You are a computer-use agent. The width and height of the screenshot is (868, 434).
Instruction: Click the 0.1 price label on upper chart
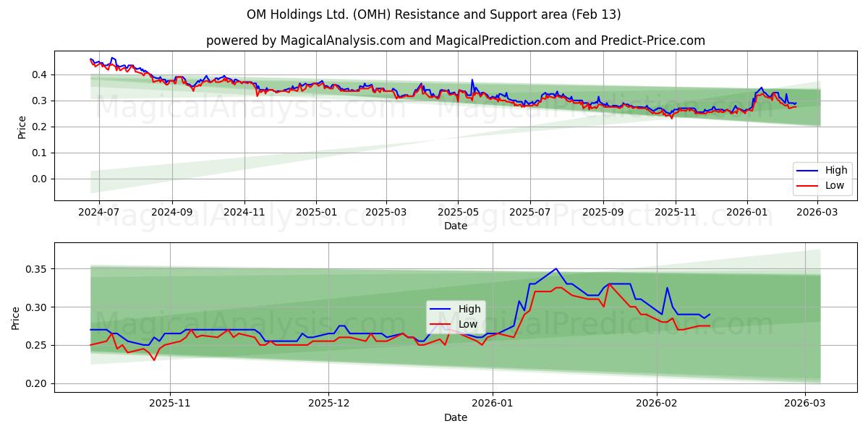41,153
